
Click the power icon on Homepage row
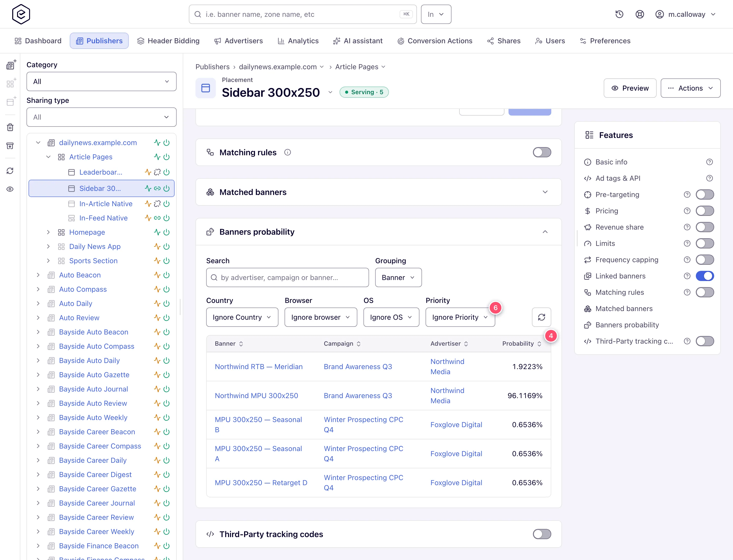pyautogui.click(x=166, y=232)
